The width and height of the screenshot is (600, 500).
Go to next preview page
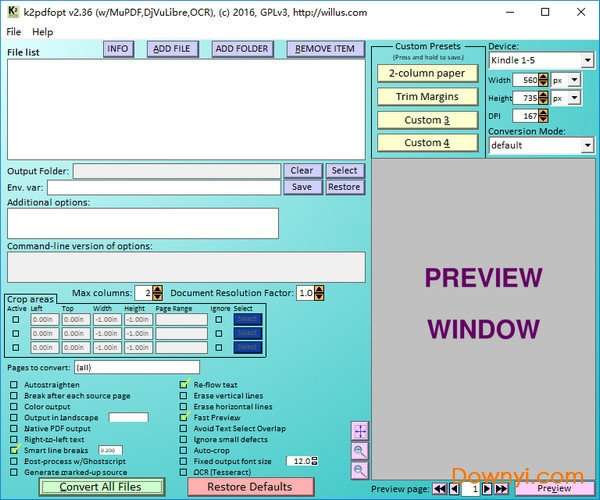click(x=487, y=489)
